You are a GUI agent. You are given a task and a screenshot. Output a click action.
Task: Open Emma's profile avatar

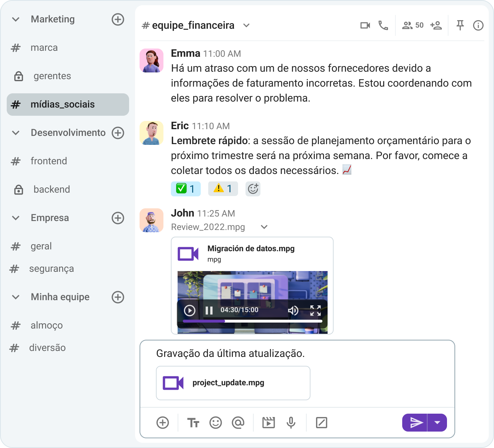(x=151, y=60)
